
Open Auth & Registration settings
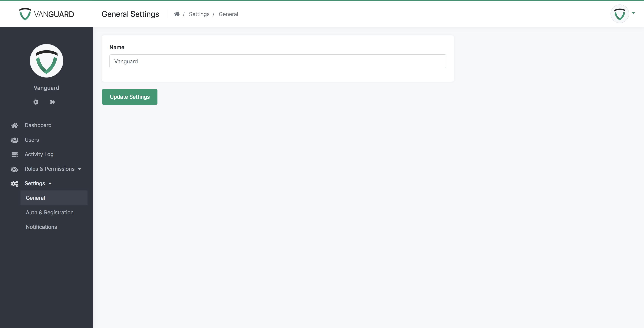[x=50, y=212]
